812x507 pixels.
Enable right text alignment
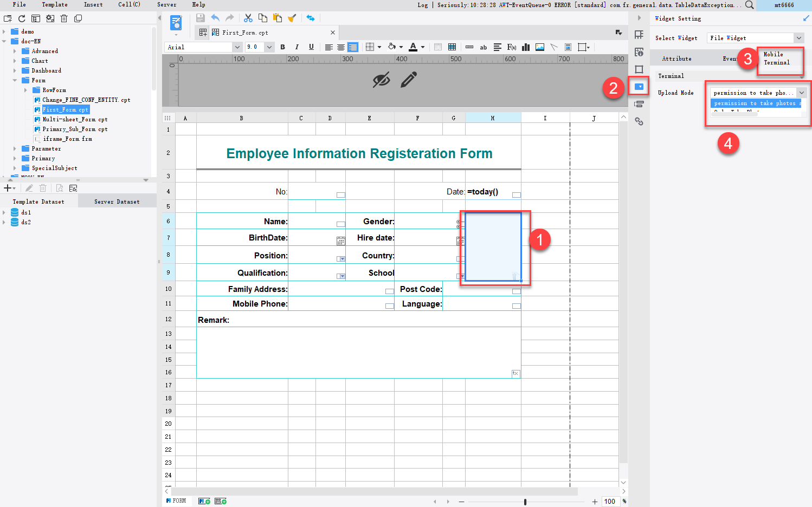click(353, 47)
